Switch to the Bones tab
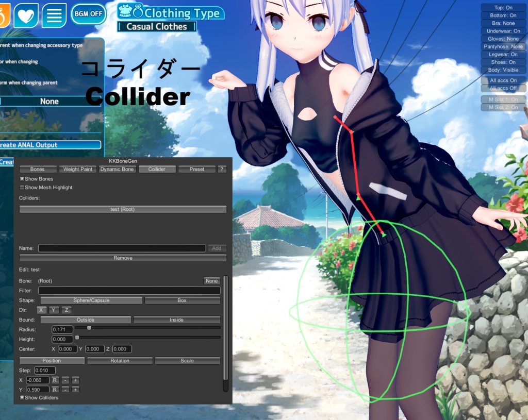The image size is (528, 420). coord(37,169)
